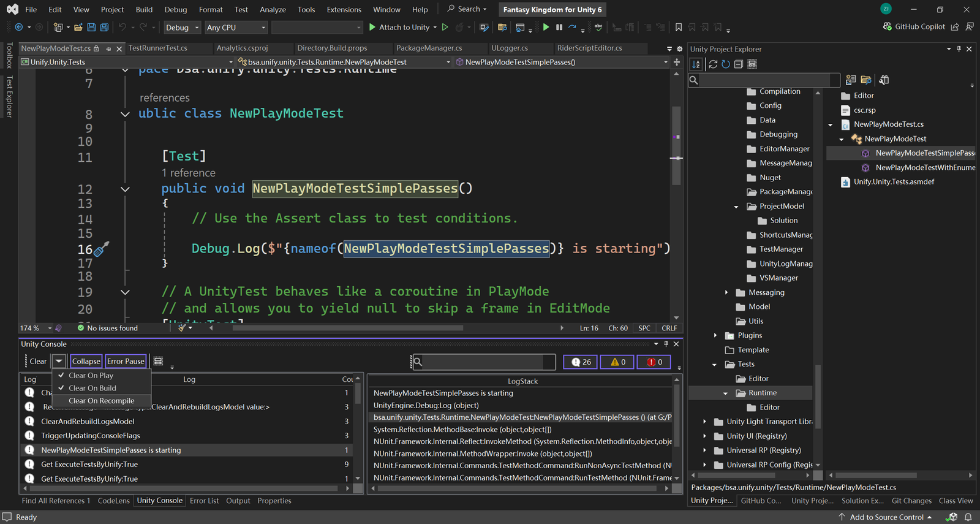Expand the Messaging folder in project tree
The image size is (980, 524).
[726, 293]
